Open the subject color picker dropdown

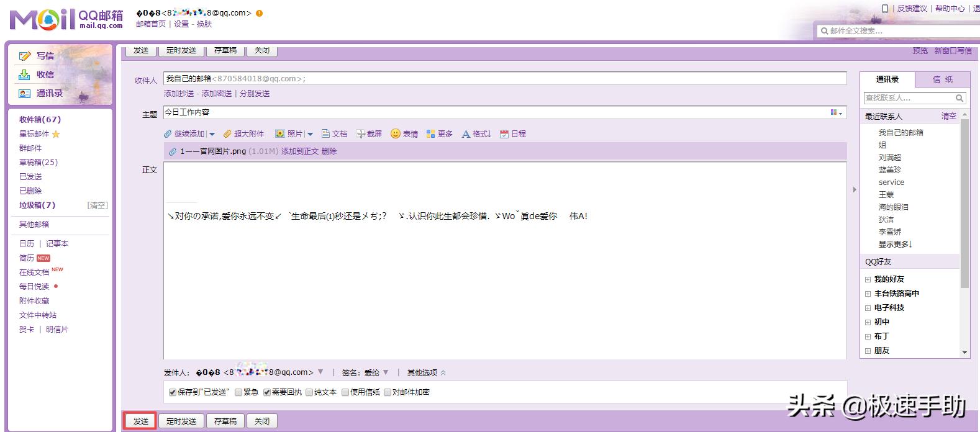tap(837, 112)
